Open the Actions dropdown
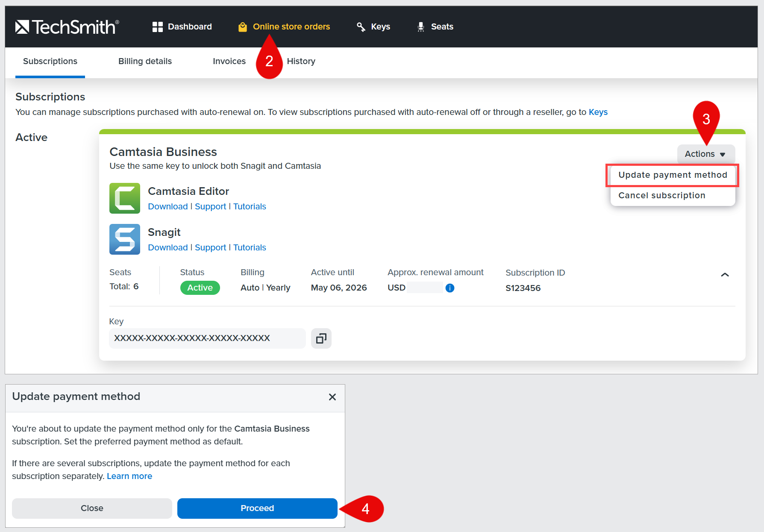The height and width of the screenshot is (532, 764). coord(706,154)
